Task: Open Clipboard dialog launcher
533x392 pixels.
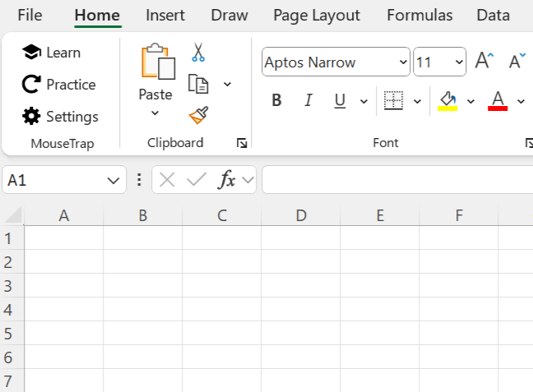Action: coord(242,143)
